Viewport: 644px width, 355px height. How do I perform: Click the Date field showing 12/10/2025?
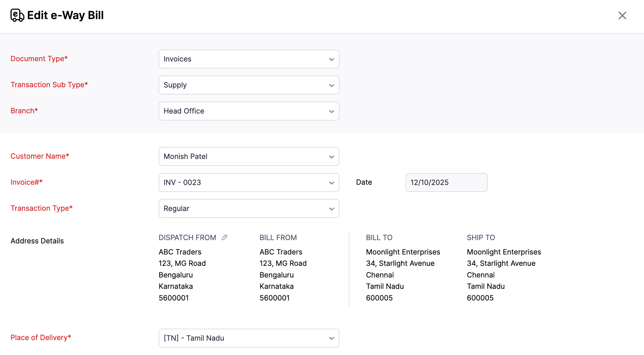pos(446,182)
